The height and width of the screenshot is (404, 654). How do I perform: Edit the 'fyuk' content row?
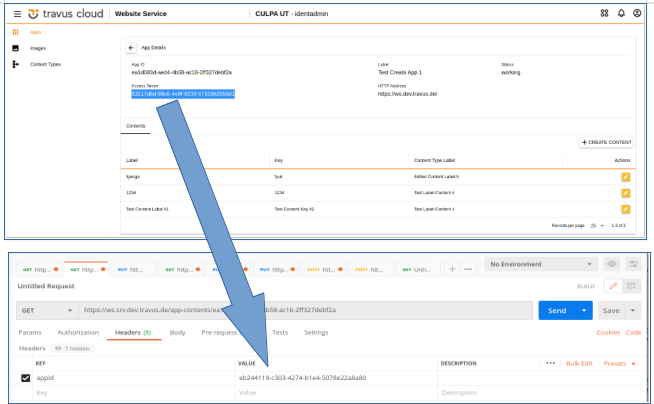pos(626,177)
